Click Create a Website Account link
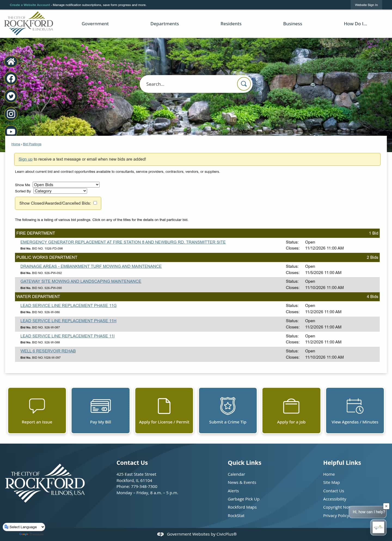The image size is (392, 541). click(30, 5)
